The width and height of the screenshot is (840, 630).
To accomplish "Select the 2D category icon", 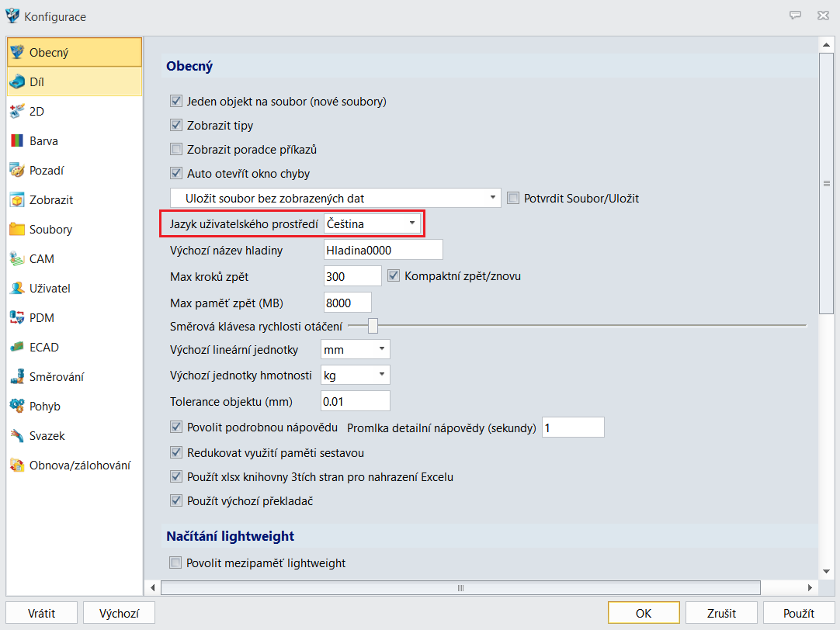I will tap(17, 112).
